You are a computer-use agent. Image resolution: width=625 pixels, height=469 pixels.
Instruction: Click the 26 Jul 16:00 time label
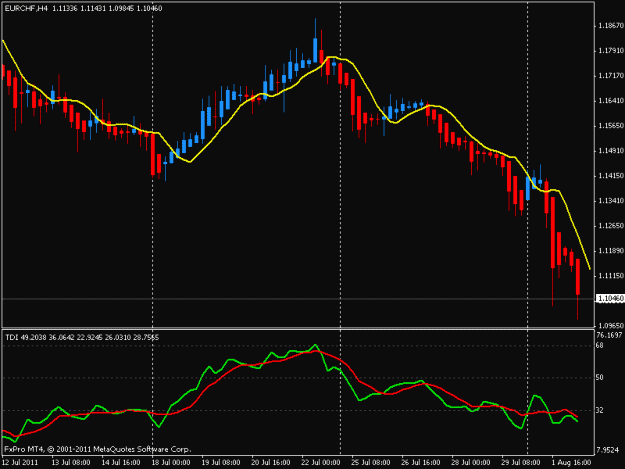click(421, 463)
